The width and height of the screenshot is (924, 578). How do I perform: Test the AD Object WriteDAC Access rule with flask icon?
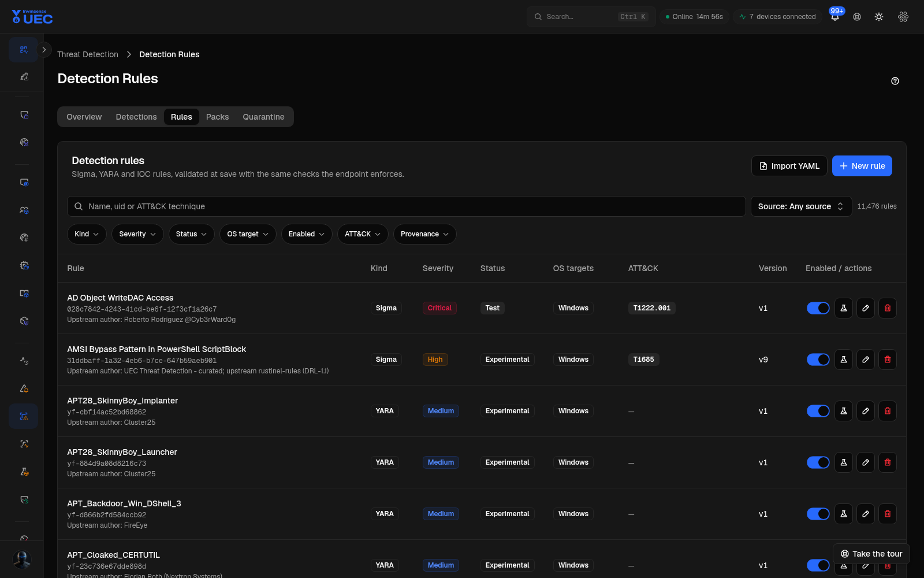pos(844,308)
